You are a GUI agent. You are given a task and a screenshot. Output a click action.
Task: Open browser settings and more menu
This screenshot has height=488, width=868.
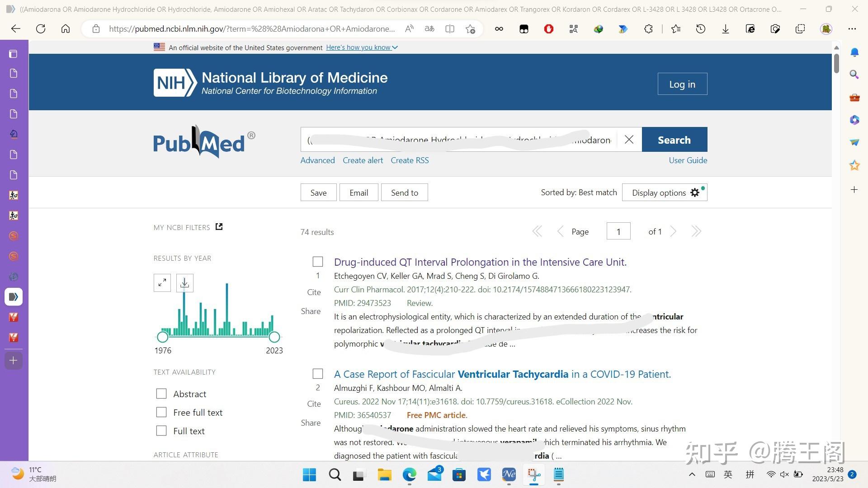point(852,29)
